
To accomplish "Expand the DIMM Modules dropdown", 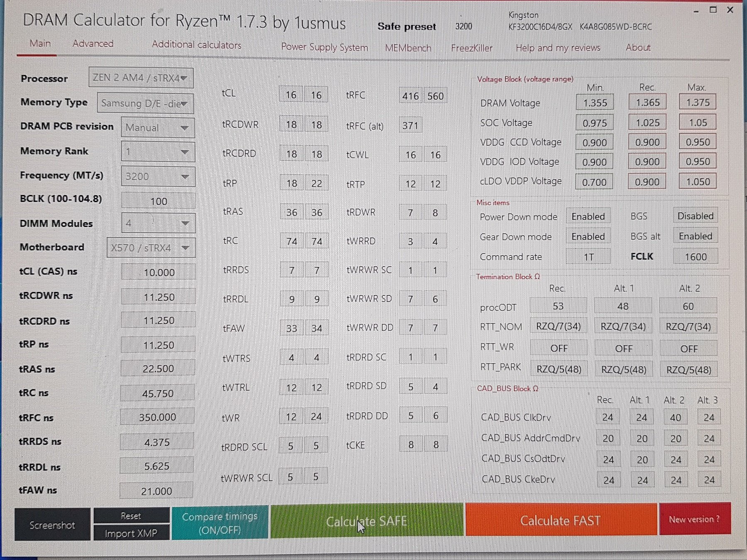I will click(x=158, y=223).
